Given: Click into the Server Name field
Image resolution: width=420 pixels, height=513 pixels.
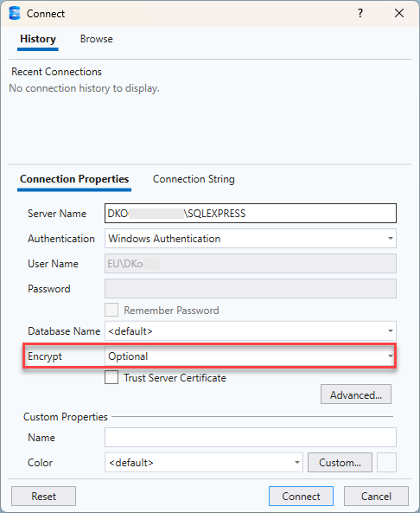Looking at the screenshot, I should pyautogui.click(x=251, y=214).
